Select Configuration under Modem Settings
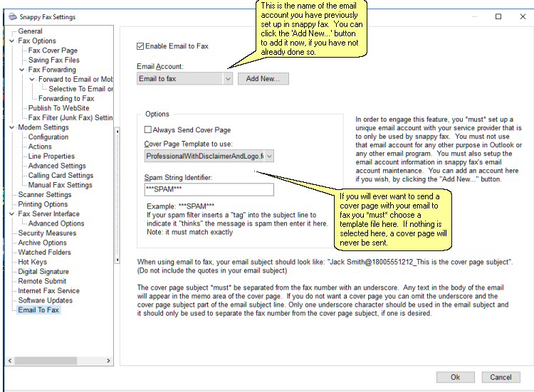This screenshot has height=392, width=534. click(48, 137)
